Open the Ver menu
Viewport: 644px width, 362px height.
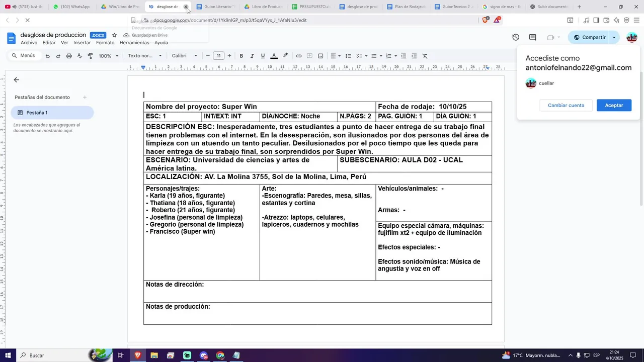[64, 43]
